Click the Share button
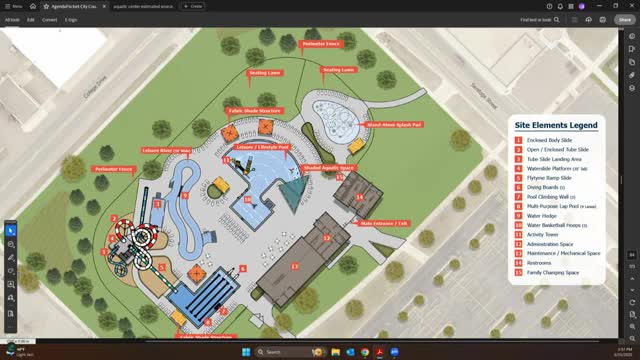 pyautogui.click(x=625, y=20)
